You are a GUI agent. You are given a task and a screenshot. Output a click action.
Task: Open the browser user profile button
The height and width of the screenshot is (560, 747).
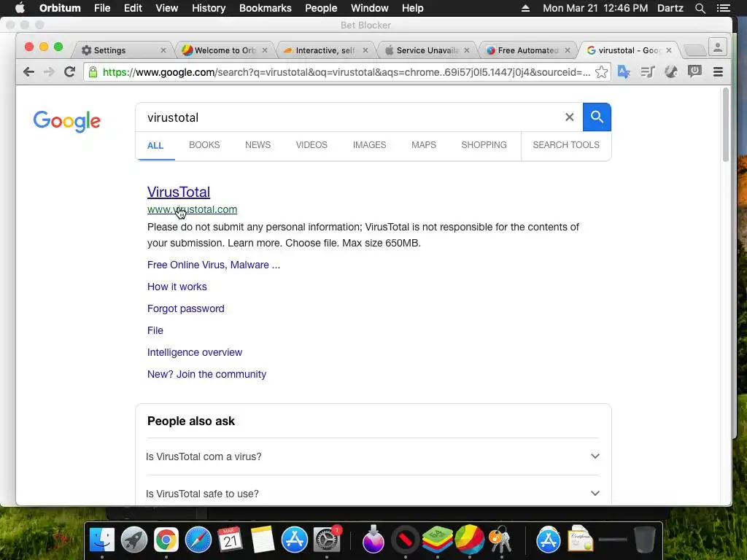tap(718, 47)
